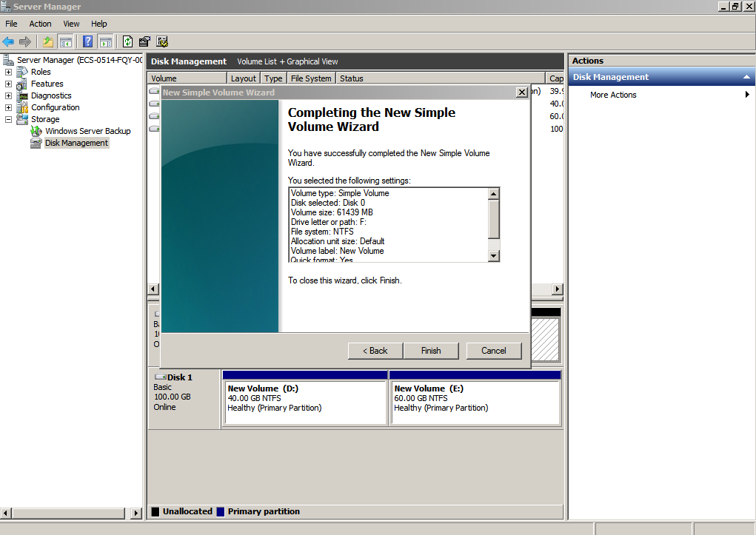756x535 pixels.
Task: Click the Back button in wizard
Action: tap(375, 351)
